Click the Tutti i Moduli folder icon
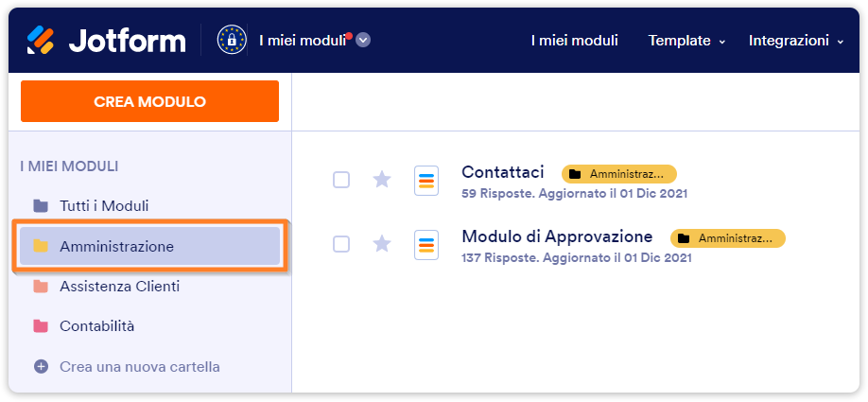The width and height of the screenshot is (868, 402). (40, 205)
